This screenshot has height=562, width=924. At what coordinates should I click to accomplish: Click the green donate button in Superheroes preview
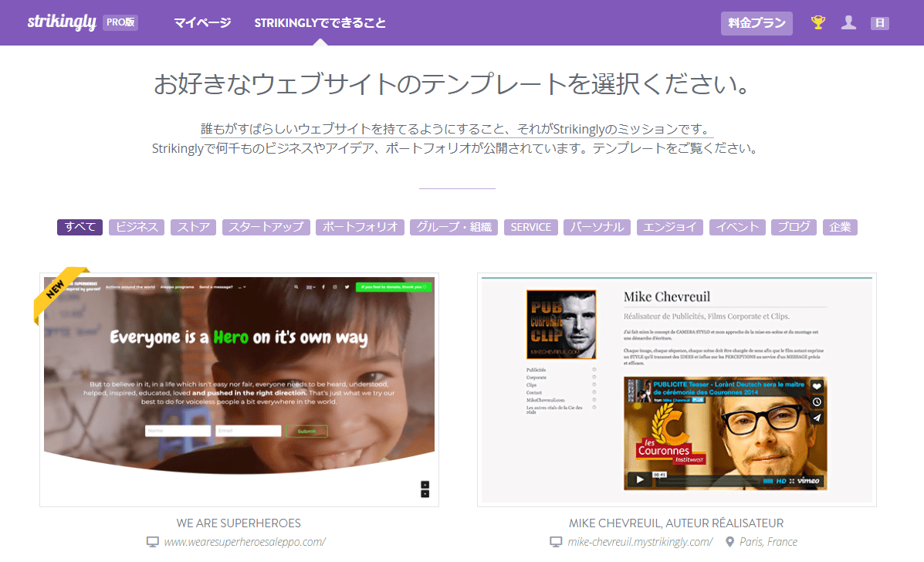pos(394,287)
